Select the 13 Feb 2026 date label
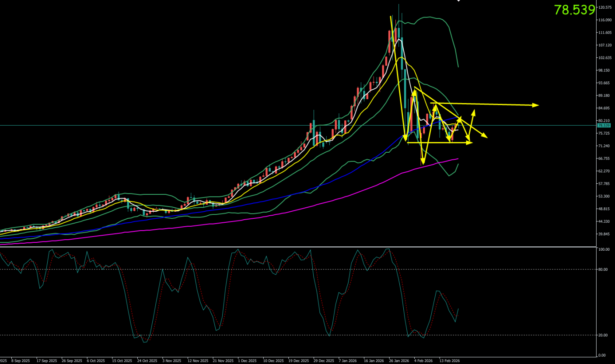The height and width of the screenshot is (364, 615). coord(449,361)
